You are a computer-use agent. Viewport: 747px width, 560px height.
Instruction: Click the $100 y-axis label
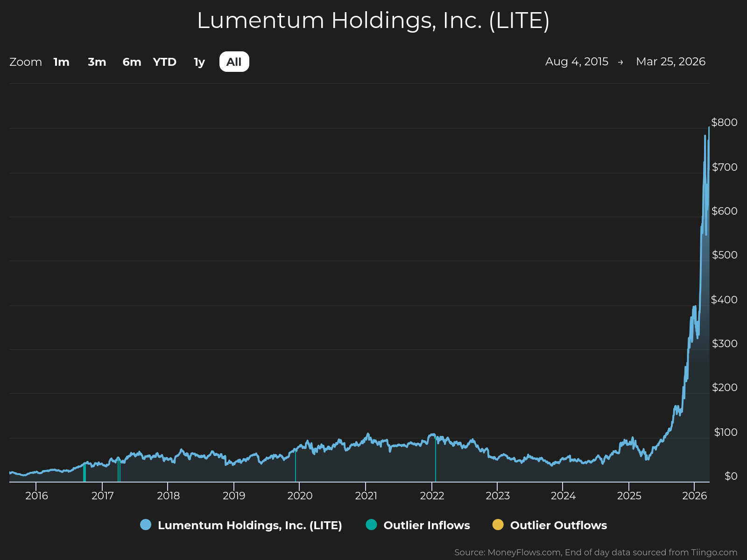click(x=726, y=432)
